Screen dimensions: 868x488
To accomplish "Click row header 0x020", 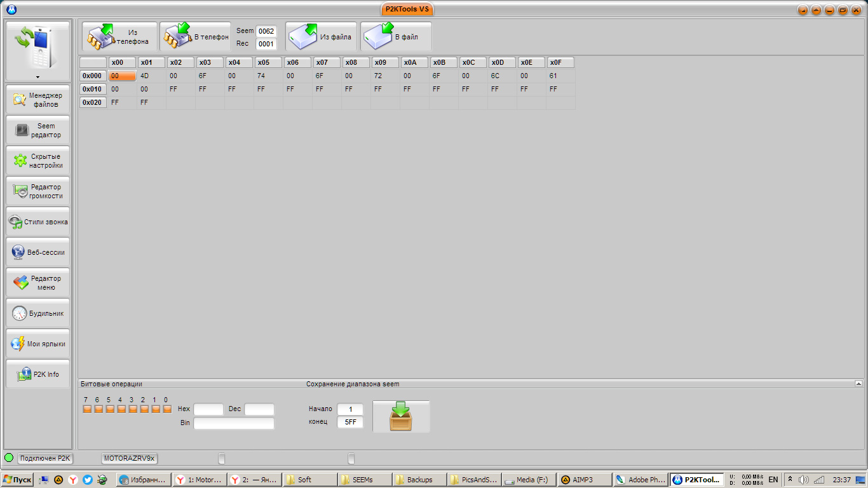I will tap(93, 102).
